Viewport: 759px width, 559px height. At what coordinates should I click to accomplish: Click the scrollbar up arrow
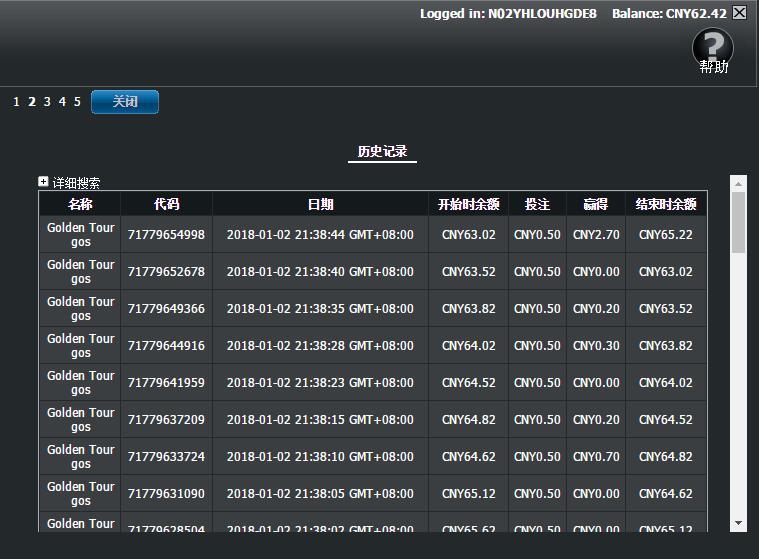click(x=739, y=184)
